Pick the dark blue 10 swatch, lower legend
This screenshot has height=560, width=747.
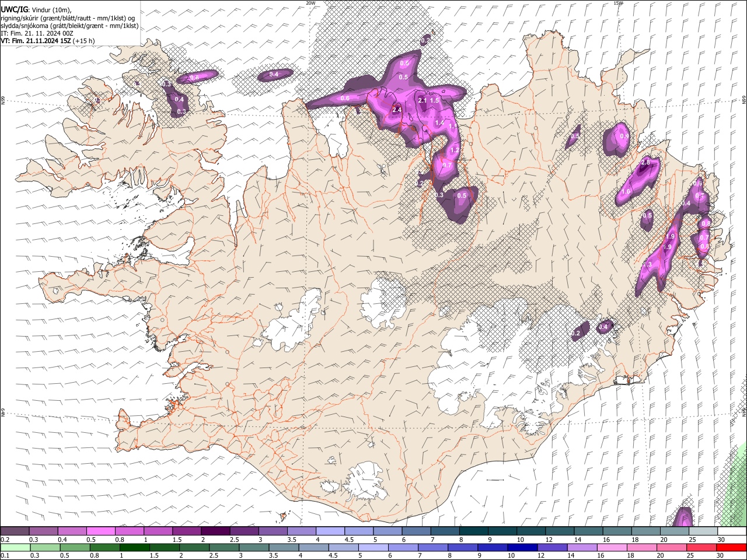point(521,547)
